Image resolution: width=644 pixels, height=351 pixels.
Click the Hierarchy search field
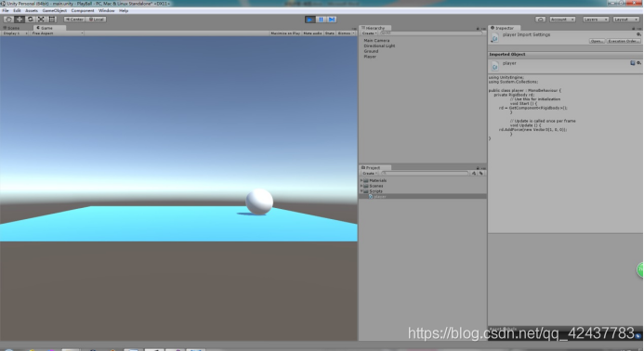click(x=431, y=33)
